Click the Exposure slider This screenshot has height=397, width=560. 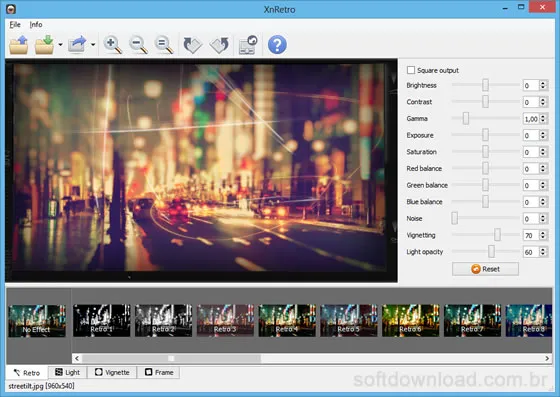click(485, 135)
